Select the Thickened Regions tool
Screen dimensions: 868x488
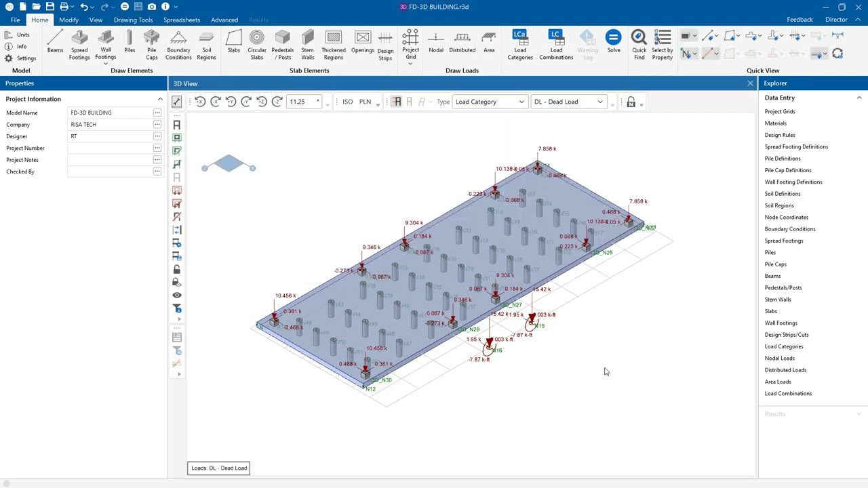[333, 45]
